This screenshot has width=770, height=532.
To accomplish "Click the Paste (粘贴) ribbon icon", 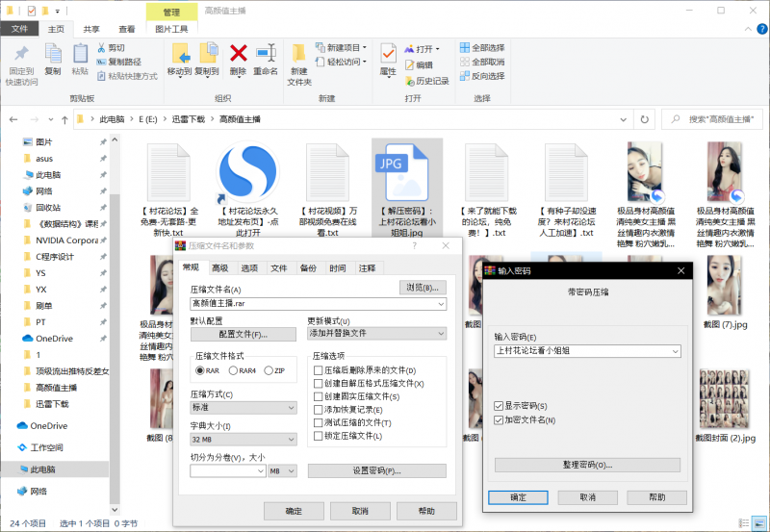I will pyautogui.click(x=80, y=58).
